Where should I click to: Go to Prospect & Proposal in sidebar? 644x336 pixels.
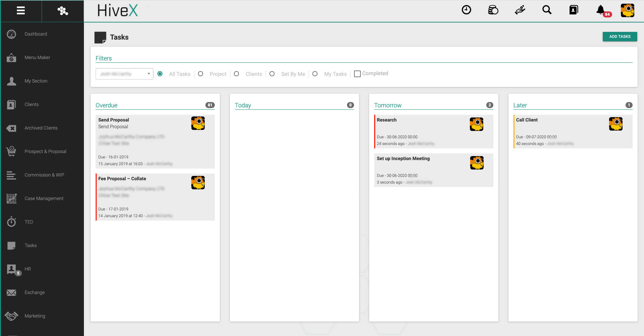click(x=45, y=151)
